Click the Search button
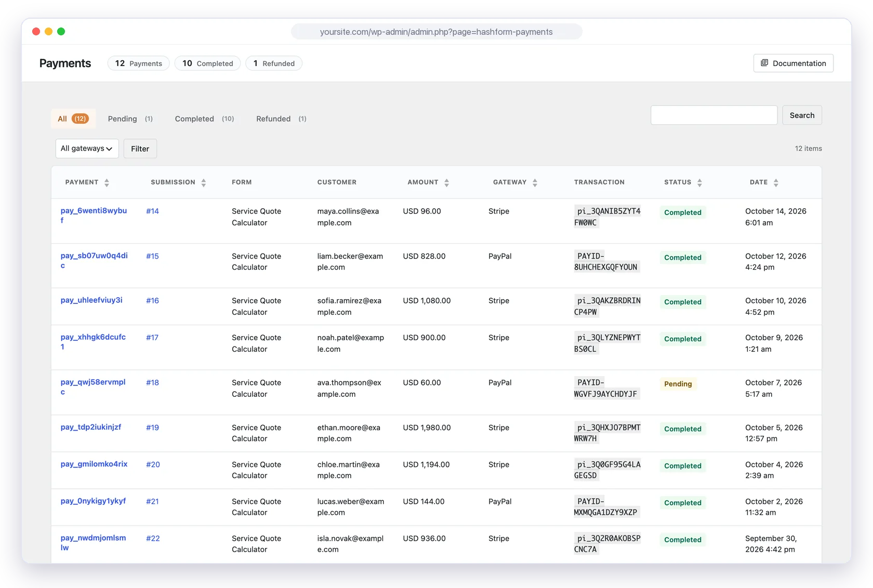The height and width of the screenshot is (588, 873). (x=802, y=115)
